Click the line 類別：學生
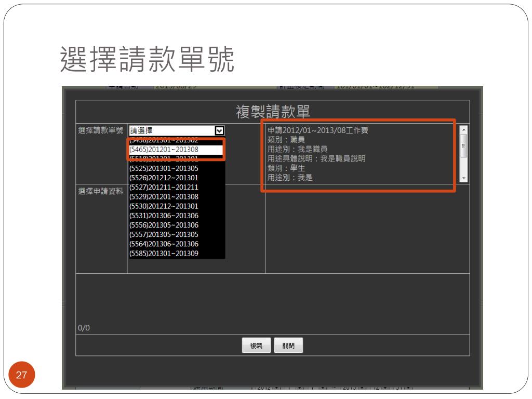Viewport: 532px width, 399px height. click(x=286, y=168)
